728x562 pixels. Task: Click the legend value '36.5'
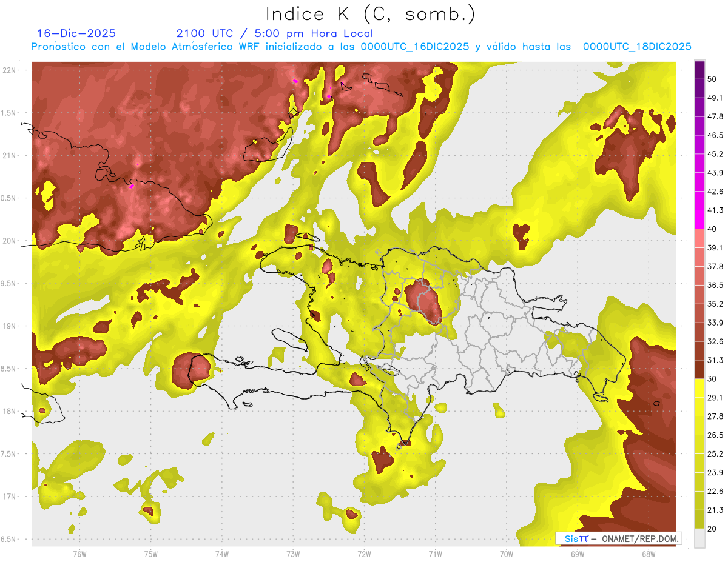click(x=715, y=285)
